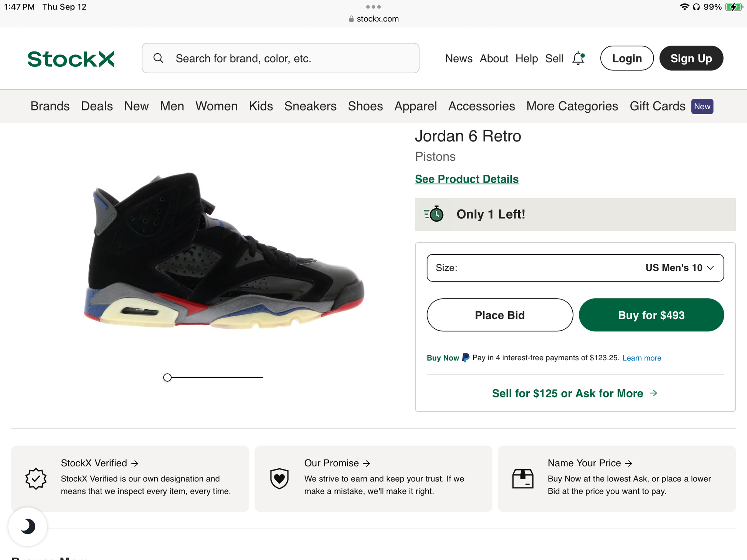Screen dimensions: 747x560
Task: Click the StockX logo
Action: point(71,58)
